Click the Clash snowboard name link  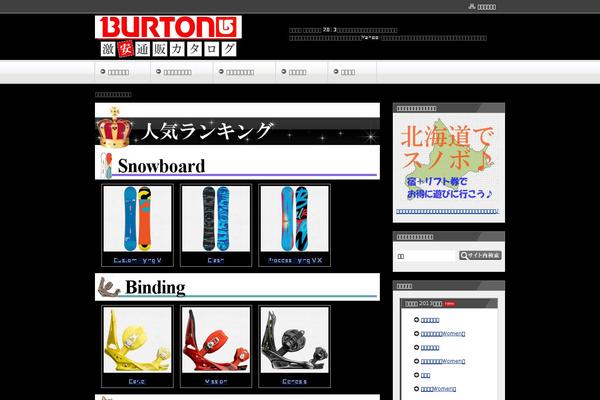[x=216, y=260]
